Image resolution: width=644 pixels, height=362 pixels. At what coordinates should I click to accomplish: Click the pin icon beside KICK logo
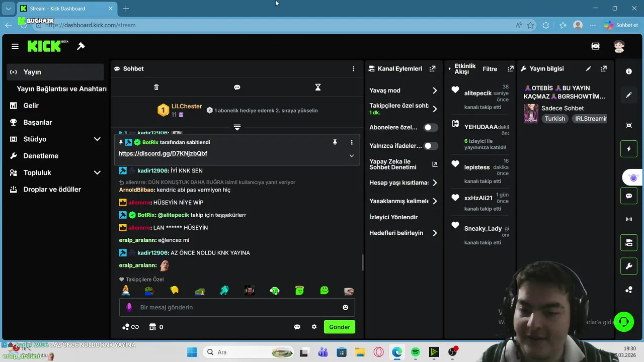coord(80,46)
